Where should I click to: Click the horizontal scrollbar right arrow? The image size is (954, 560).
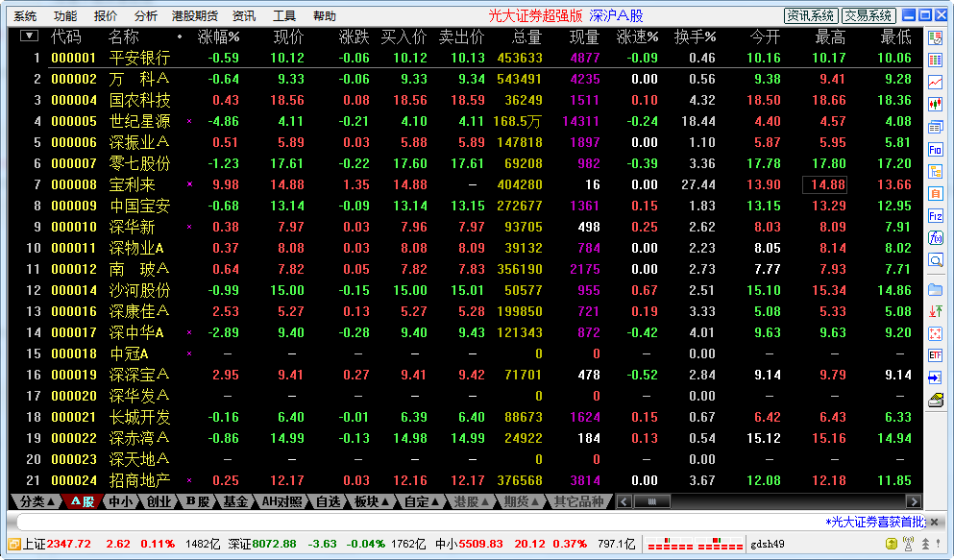[x=914, y=501]
